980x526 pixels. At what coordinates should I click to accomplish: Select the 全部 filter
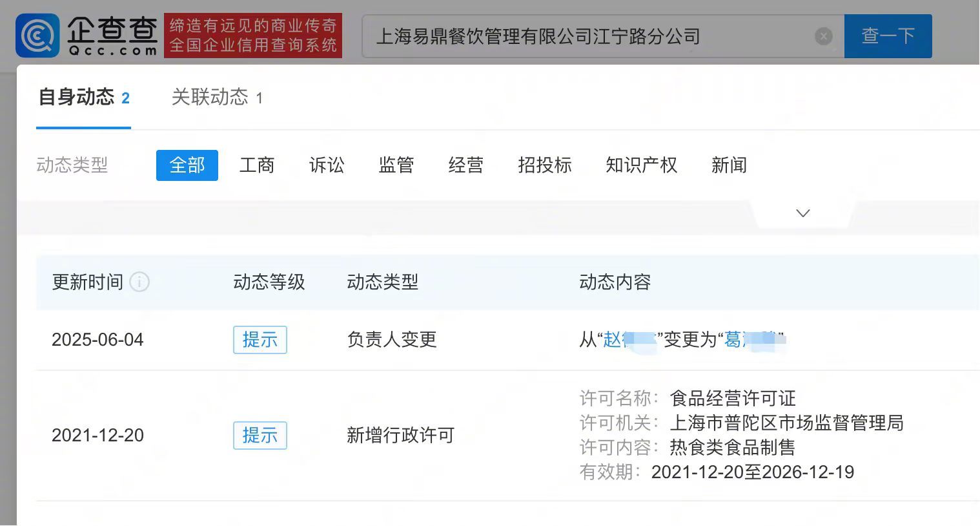coord(187,165)
